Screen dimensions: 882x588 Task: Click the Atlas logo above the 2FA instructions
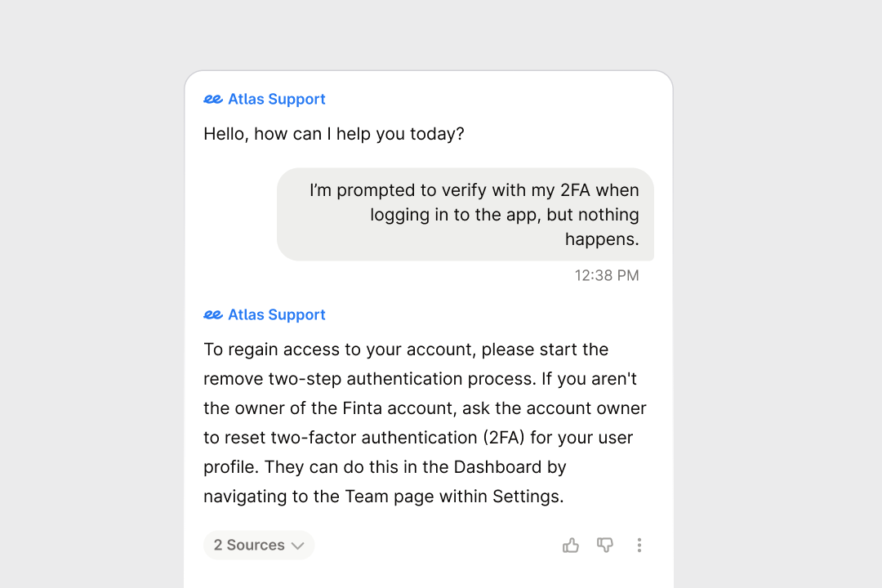pyautogui.click(x=212, y=314)
